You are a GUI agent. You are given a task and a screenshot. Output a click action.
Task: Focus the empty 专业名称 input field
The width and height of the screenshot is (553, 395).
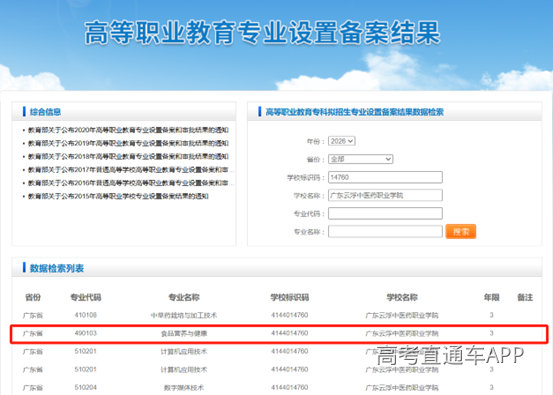point(385,232)
